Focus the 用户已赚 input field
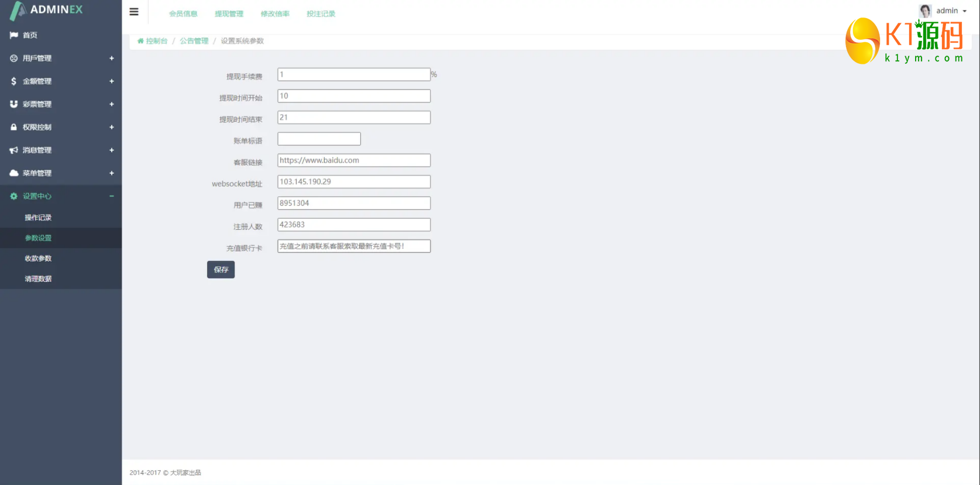 (x=354, y=203)
